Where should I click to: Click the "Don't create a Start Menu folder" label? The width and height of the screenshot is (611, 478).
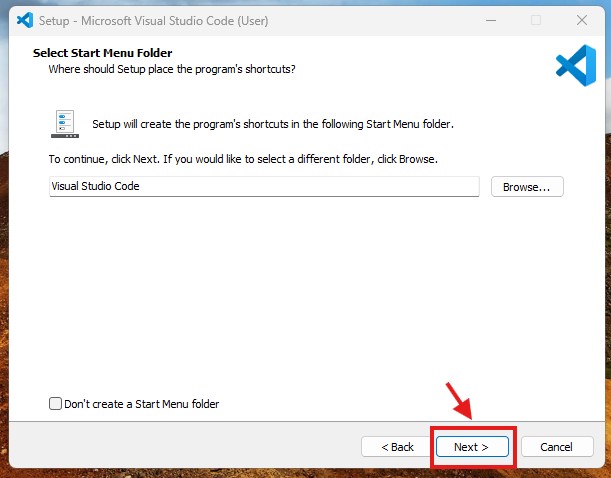(x=141, y=404)
